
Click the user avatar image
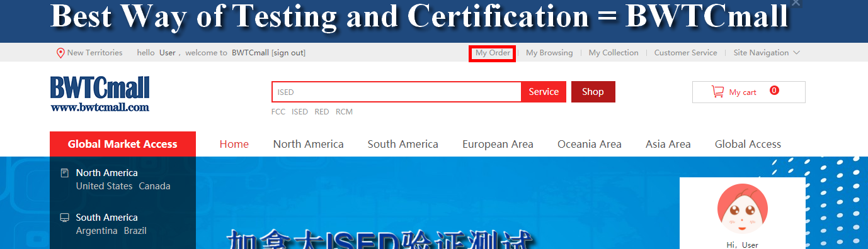click(743, 209)
